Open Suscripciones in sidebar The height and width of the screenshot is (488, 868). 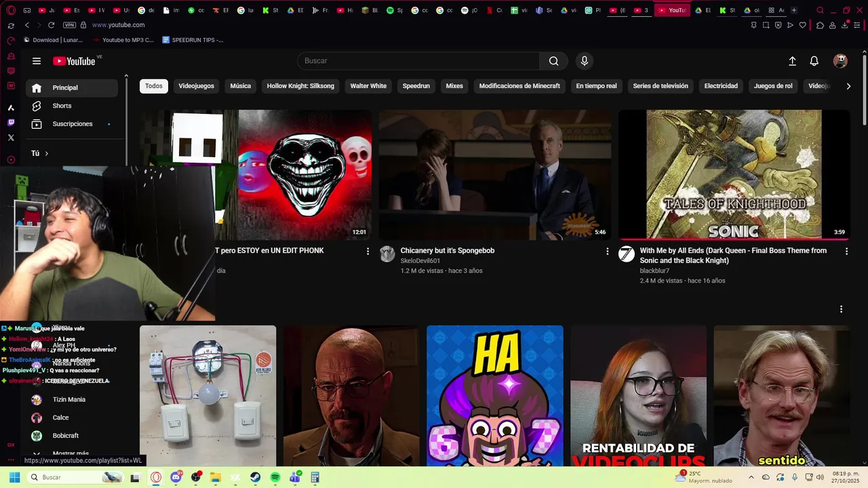pos(72,124)
